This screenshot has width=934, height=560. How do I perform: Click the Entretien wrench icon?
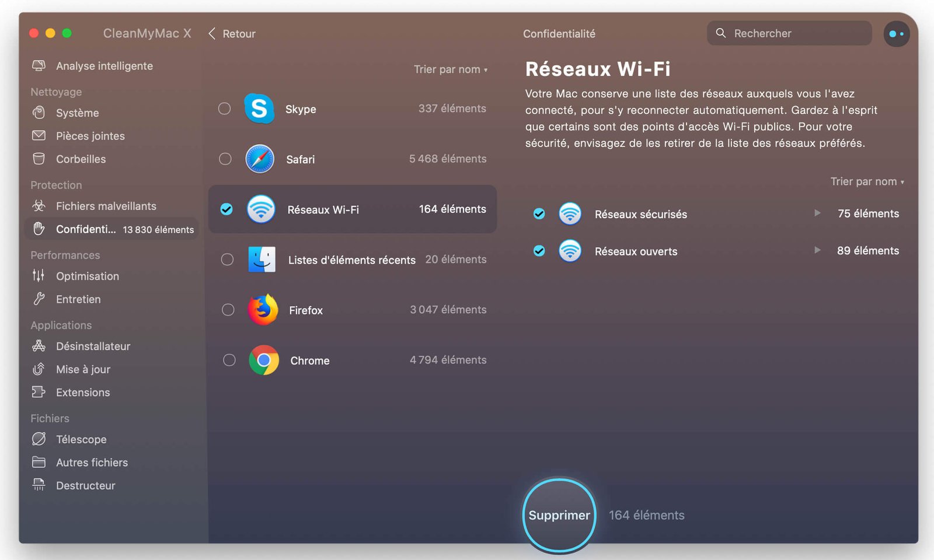[x=39, y=299]
